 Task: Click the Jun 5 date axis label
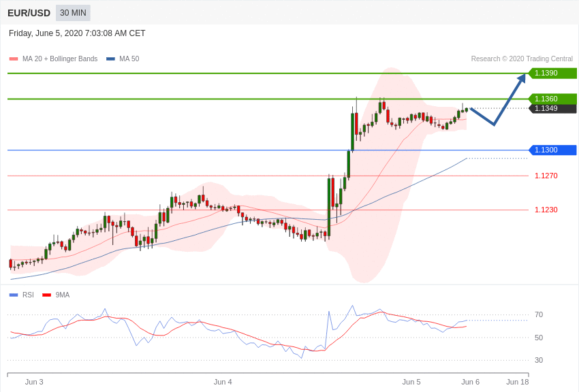(x=411, y=382)
